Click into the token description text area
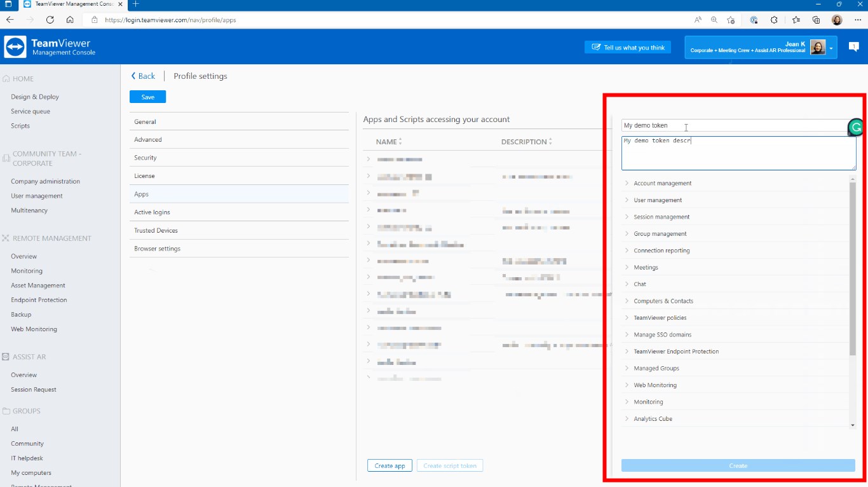The width and height of the screenshot is (868, 487). tap(738, 153)
